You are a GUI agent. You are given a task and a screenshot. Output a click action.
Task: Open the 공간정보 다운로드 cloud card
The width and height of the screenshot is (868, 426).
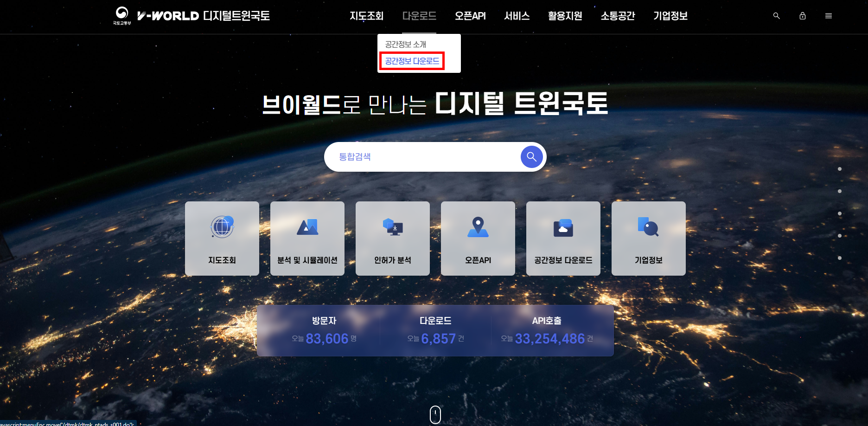coord(563,239)
